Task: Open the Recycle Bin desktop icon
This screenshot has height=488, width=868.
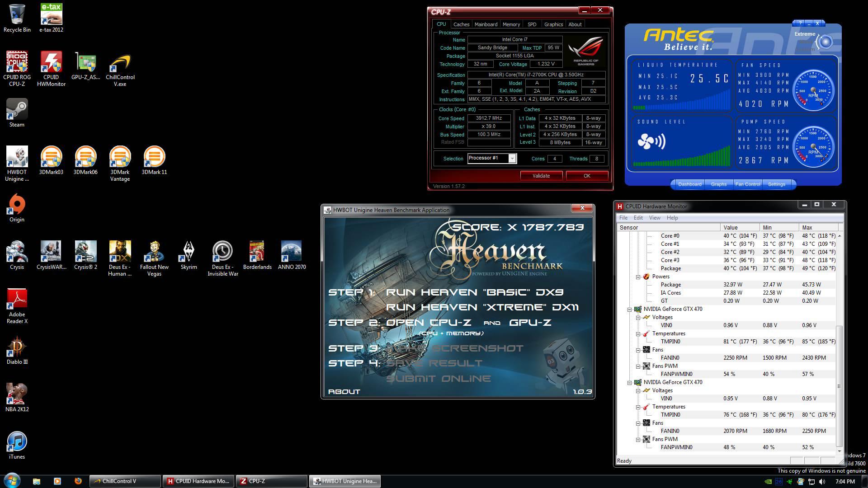Action: click(17, 18)
